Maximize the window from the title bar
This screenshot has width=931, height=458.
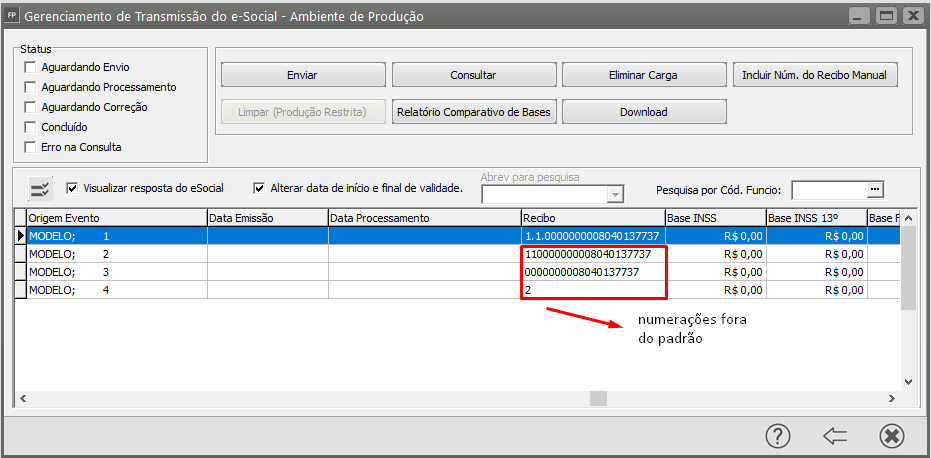tap(886, 15)
